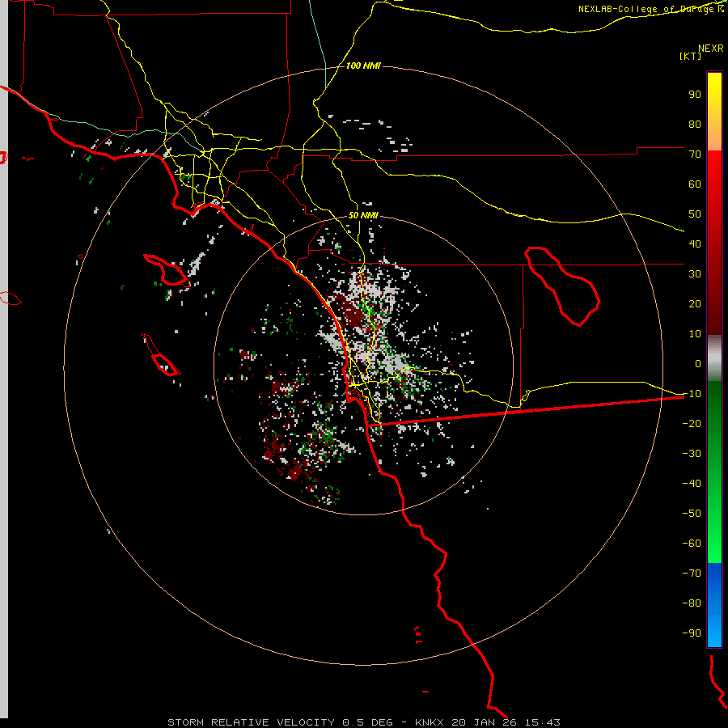Screen dimensions: 728x728
Task: Click the NEXR label at top right
Action: 711,49
